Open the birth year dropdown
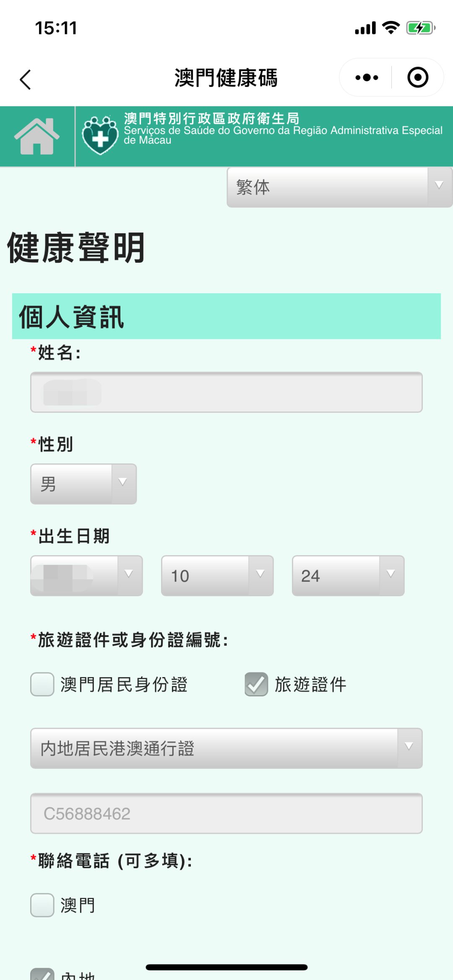Viewport: 453px width, 980px height. pos(86,576)
